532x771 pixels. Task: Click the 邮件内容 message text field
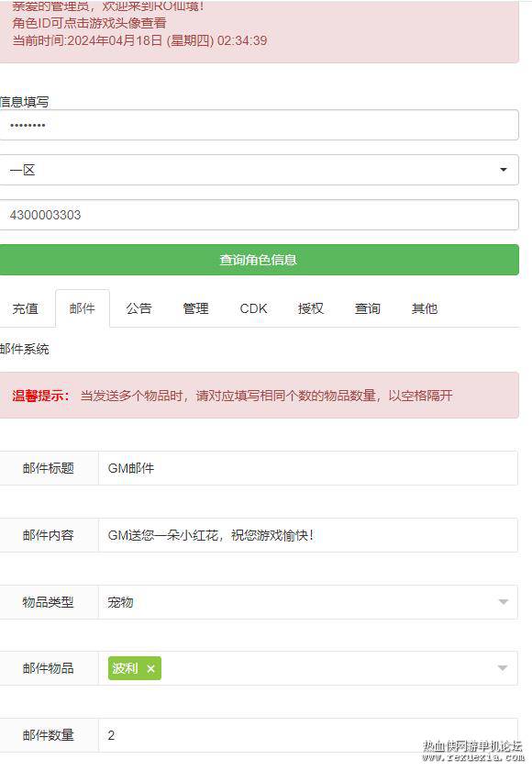click(x=307, y=535)
